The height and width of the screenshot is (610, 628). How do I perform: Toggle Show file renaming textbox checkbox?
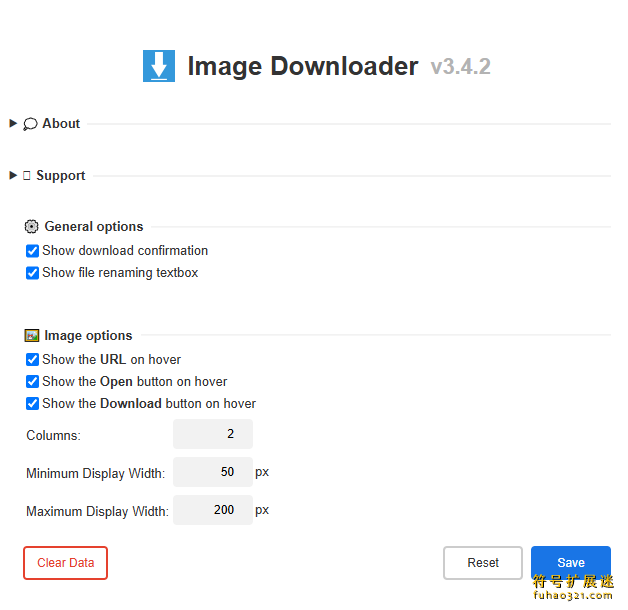pos(32,273)
